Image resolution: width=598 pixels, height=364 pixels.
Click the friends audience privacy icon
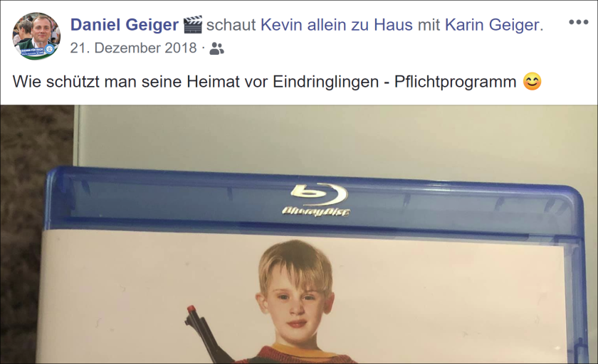pos(216,49)
